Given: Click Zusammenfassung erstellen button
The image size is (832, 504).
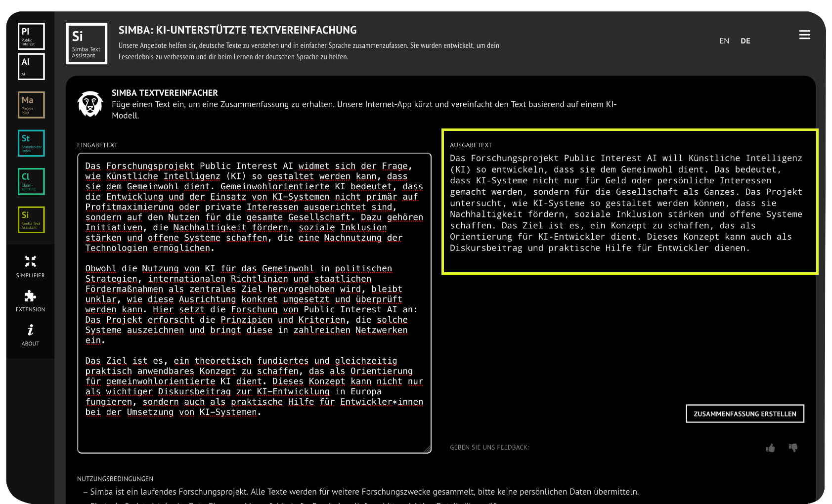Looking at the screenshot, I should point(745,414).
